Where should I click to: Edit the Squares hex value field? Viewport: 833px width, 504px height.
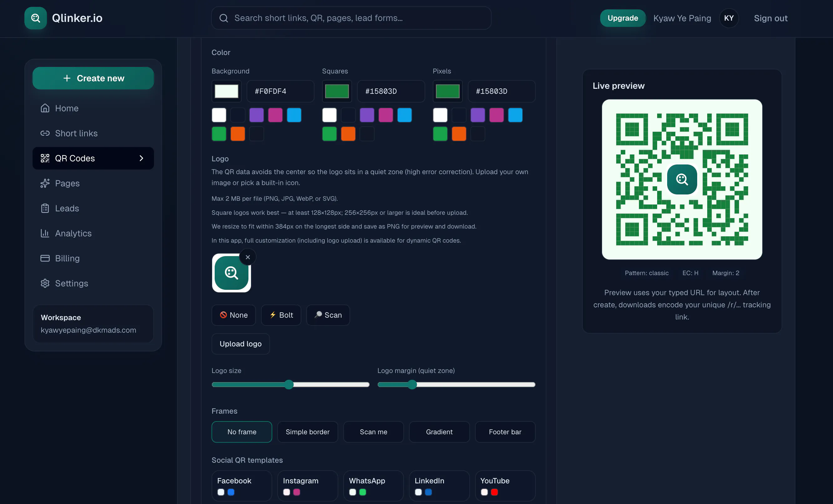391,91
